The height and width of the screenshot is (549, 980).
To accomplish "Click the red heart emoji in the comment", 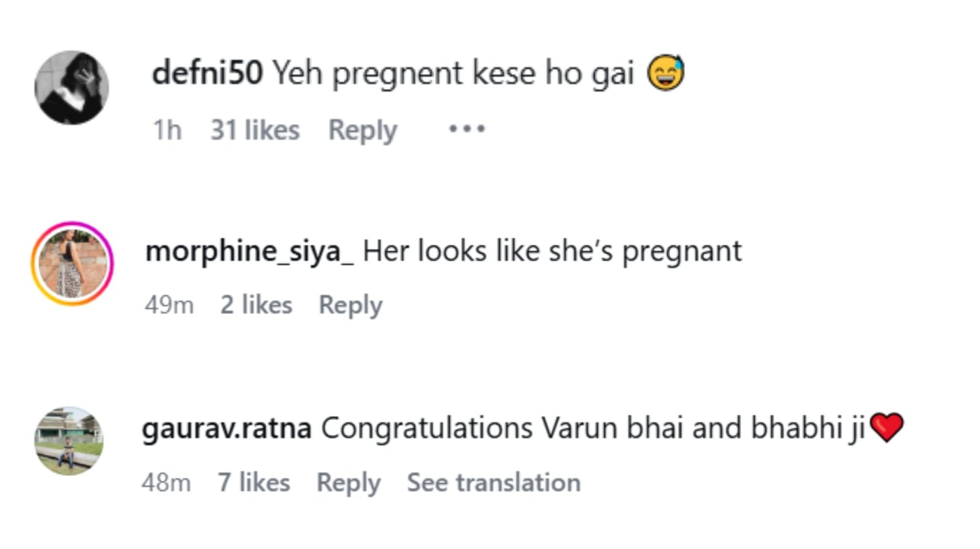I will 886,427.
